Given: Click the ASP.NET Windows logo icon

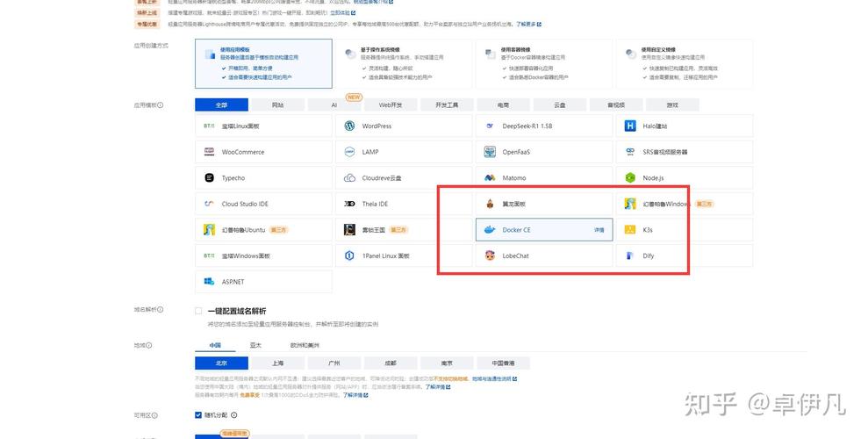Looking at the screenshot, I should coord(209,282).
